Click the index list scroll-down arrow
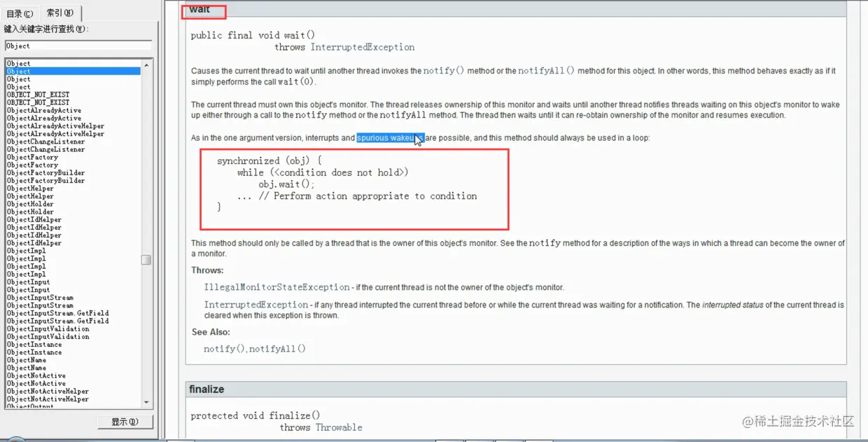The height and width of the screenshot is (442, 868). pyautogui.click(x=146, y=402)
